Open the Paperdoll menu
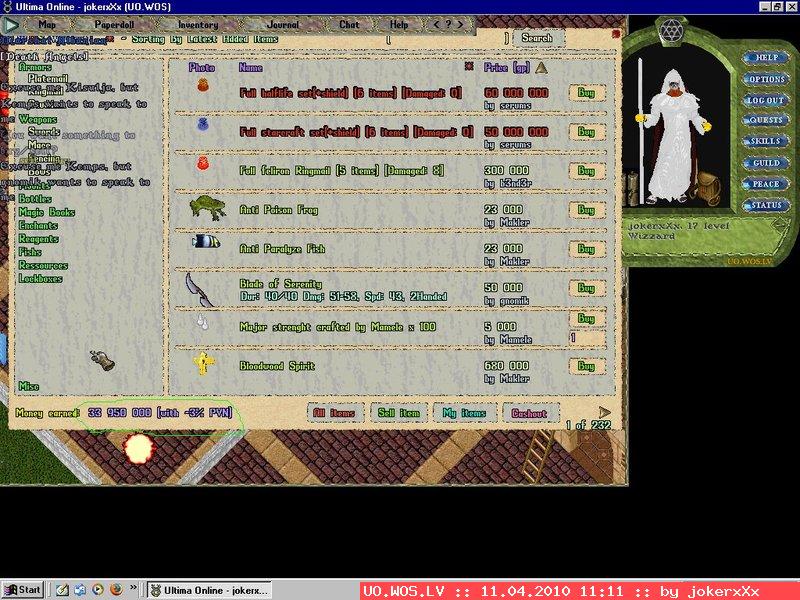 click(x=114, y=24)
